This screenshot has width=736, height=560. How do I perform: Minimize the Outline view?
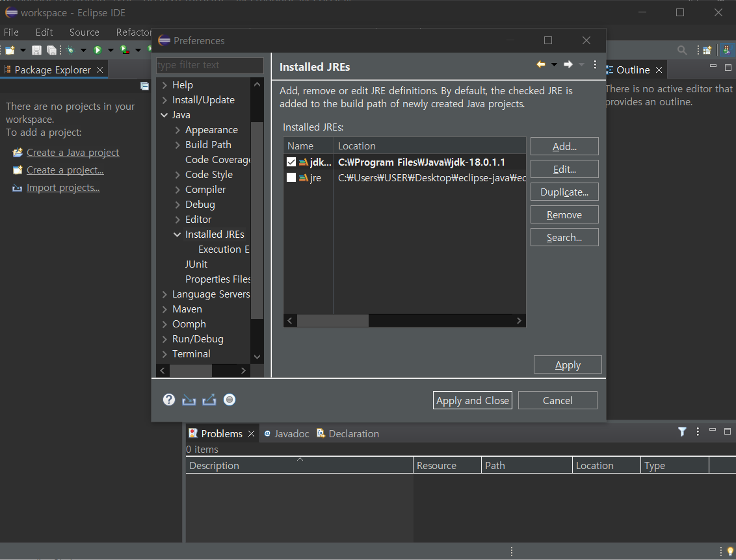pyautogui.click(x=713, y=66)
